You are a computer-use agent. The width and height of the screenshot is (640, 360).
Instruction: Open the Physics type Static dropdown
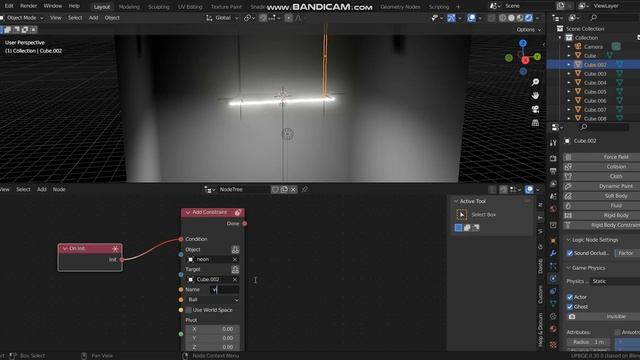(616, 281)
